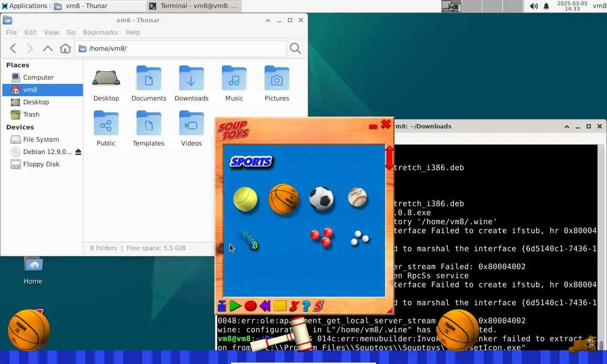Click the date and time clock in panel
This screenshot has width=607, height=364.
click(x=572, y=6)
